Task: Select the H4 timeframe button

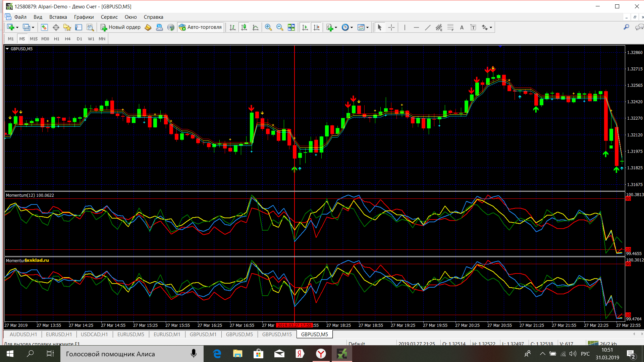Action: coord(68,39)
